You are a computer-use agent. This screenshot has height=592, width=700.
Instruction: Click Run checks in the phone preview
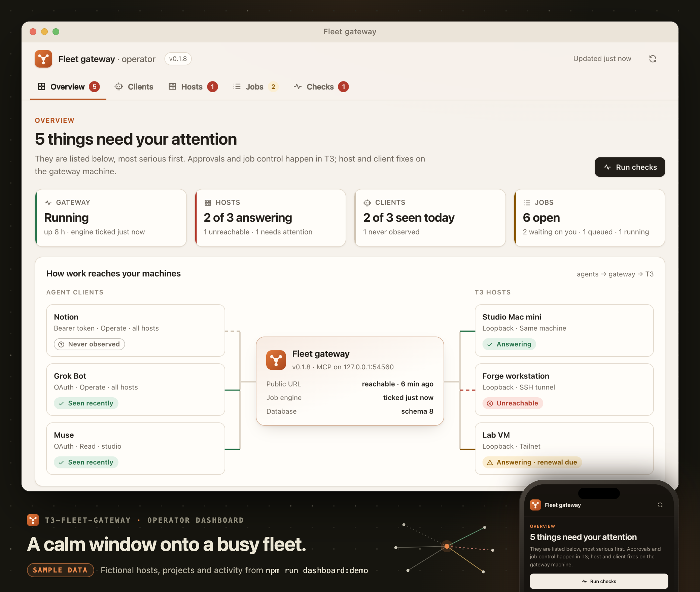coord(599,581)
